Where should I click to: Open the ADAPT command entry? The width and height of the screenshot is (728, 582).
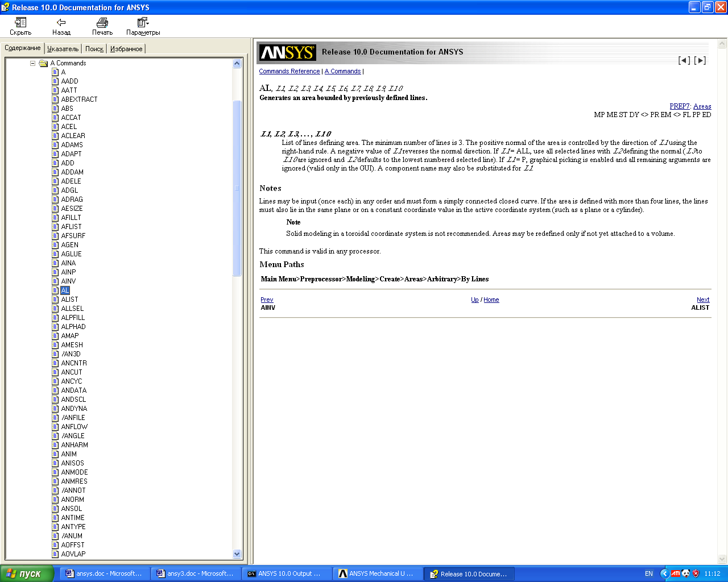pos(72,154)
